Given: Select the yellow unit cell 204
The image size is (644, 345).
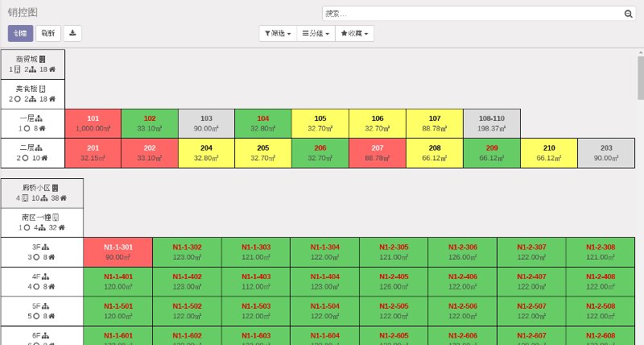Looking at the screenshot, I should click(x=206, y=153).
